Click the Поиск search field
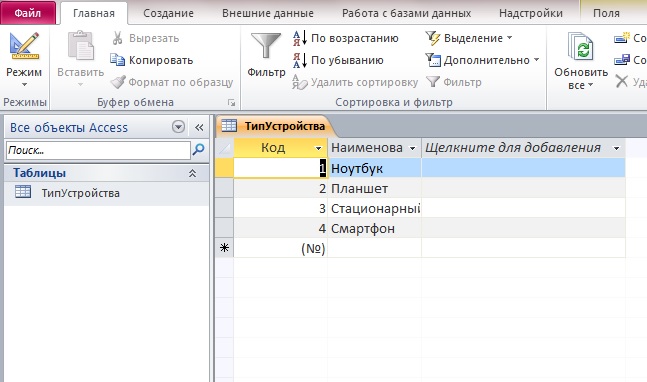This screenshot has height=382, width=647. coord(98,150)
